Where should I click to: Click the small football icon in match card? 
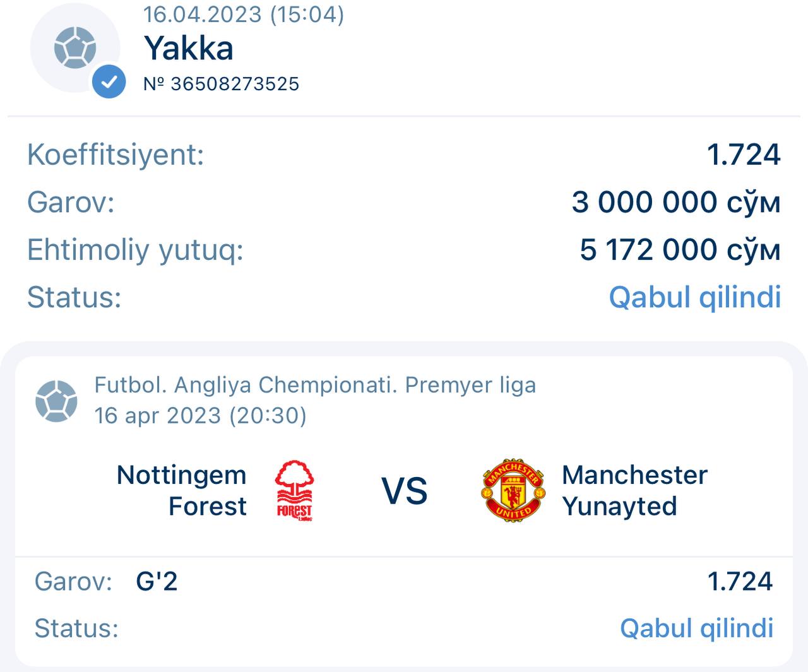pyautogui.click(x=56, y=401)
